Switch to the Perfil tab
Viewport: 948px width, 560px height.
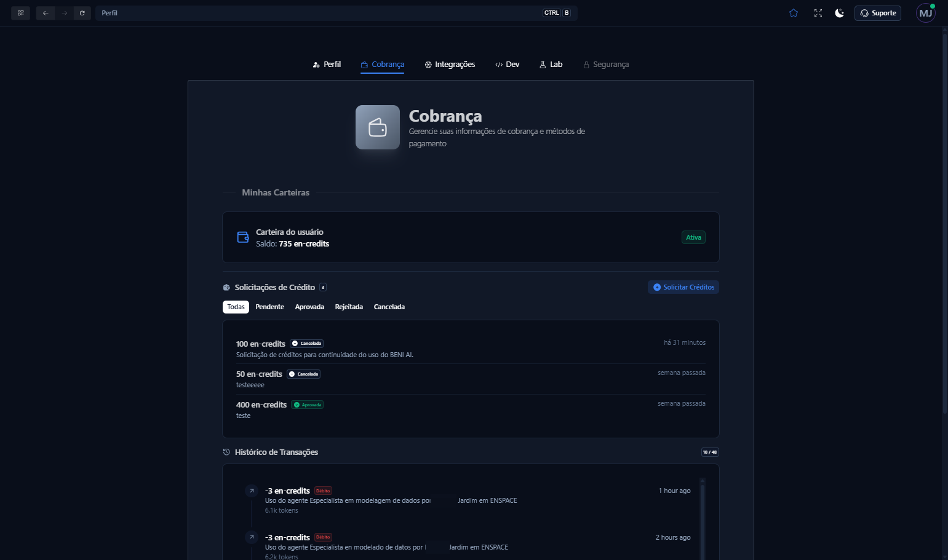pos(327,65)
